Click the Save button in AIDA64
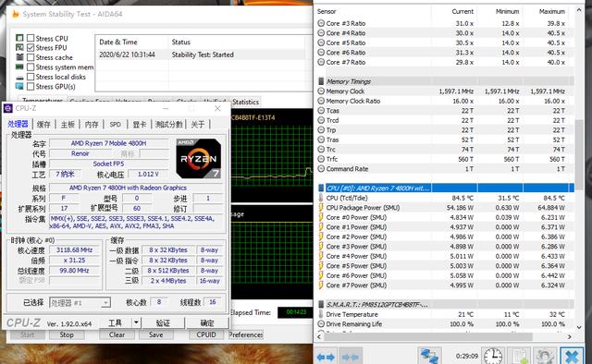Screen dimensions: 592x364 tap(156, 334)
